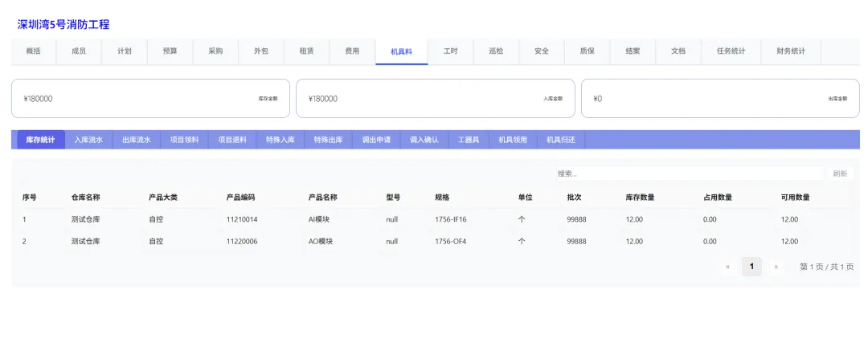Open the 工时 tab
The width and height of the screenshot is (868, 355).
(451, 51)
